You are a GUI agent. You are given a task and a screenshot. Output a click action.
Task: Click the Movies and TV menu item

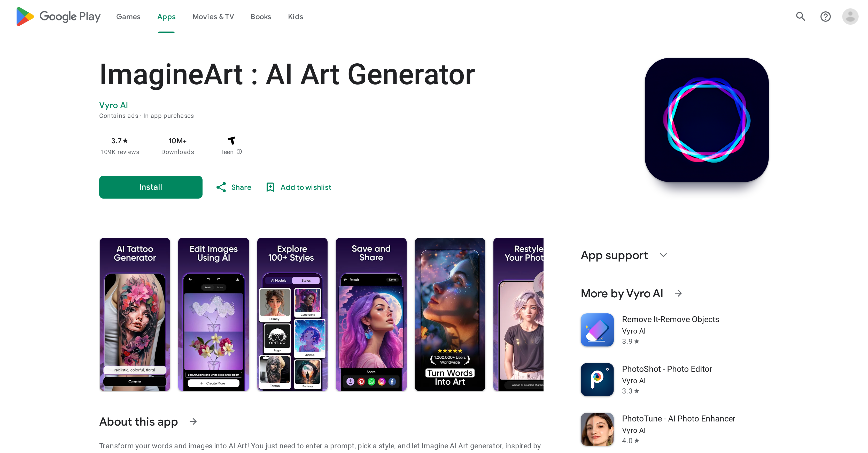point(212,17)
